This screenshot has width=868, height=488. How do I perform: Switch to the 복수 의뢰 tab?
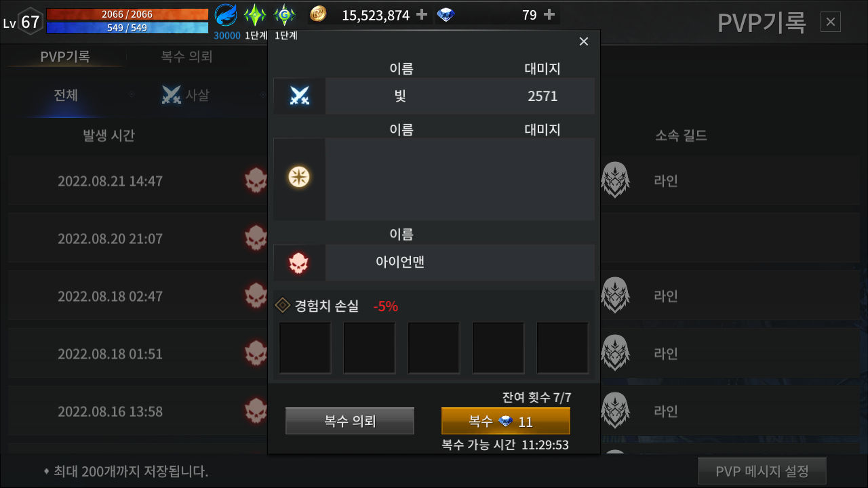[x=186, y=57]
